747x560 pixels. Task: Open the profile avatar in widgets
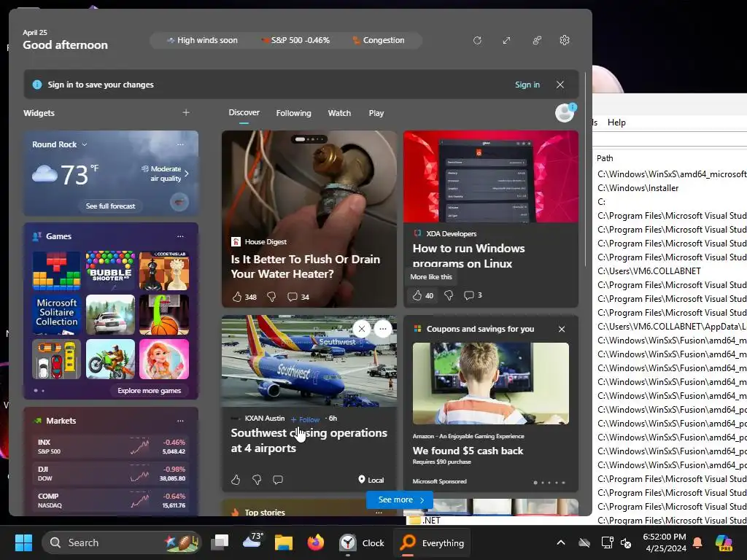(565, 113)
